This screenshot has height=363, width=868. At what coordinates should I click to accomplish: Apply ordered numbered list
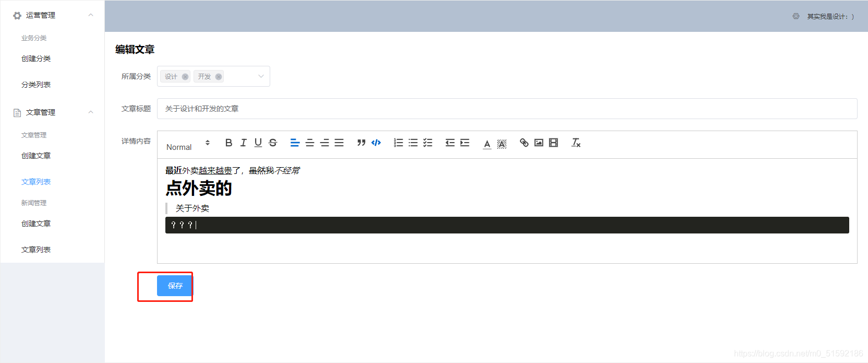click(399, 143)
